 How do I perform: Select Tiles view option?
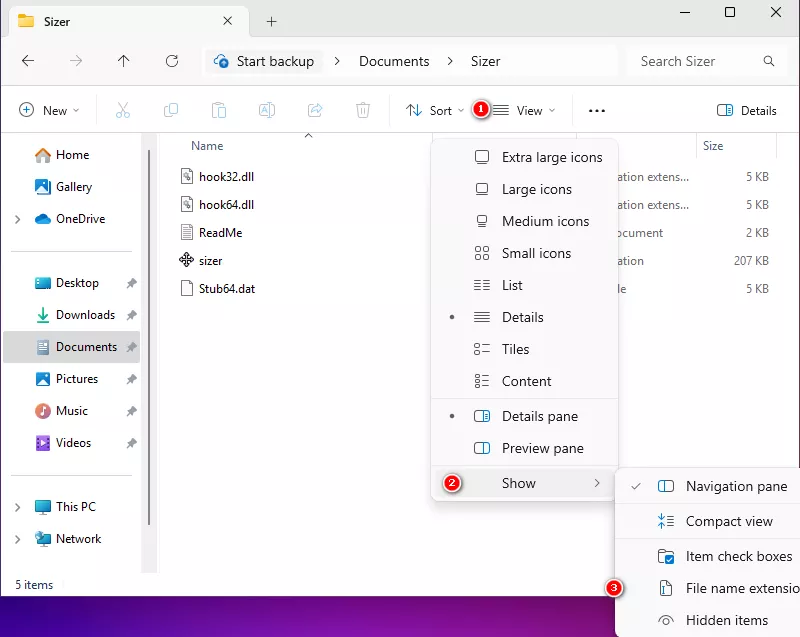coord(524,349)
